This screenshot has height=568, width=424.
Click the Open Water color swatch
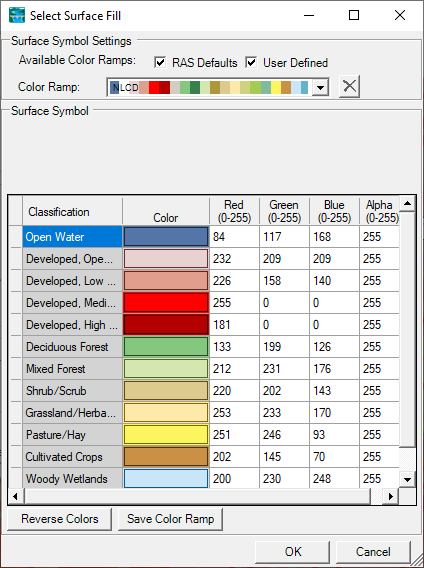[x=166, y=237]
